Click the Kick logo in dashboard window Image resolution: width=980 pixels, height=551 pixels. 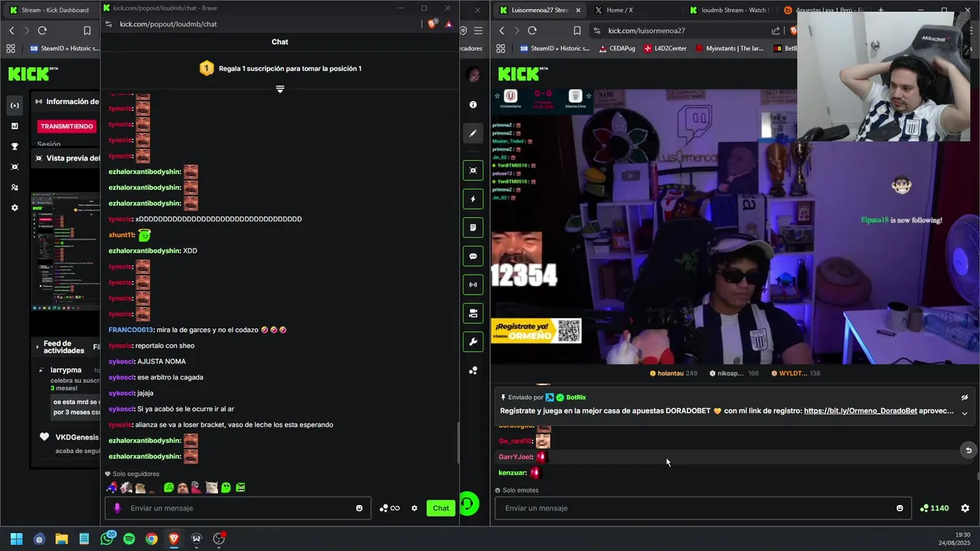pyautogui.click(x=33, y=73)
